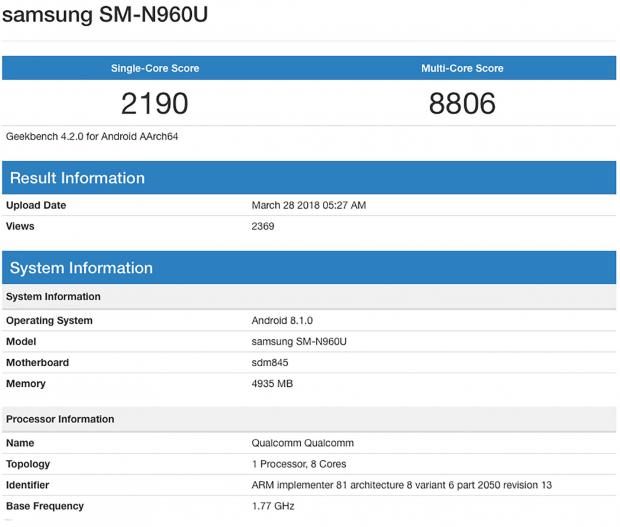Click the Upload Date row label

click(x=36, y=205)
